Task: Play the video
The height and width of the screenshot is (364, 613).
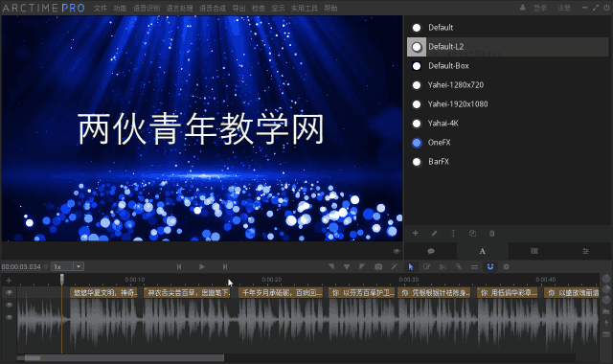Action: (202, 266)
